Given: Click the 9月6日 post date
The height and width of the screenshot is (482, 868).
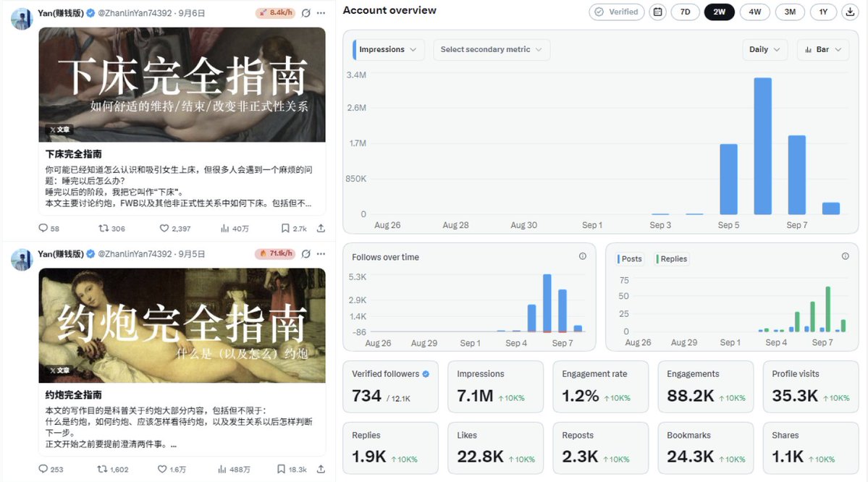Looking at the screenshot, I should click(x=192, y=13).
